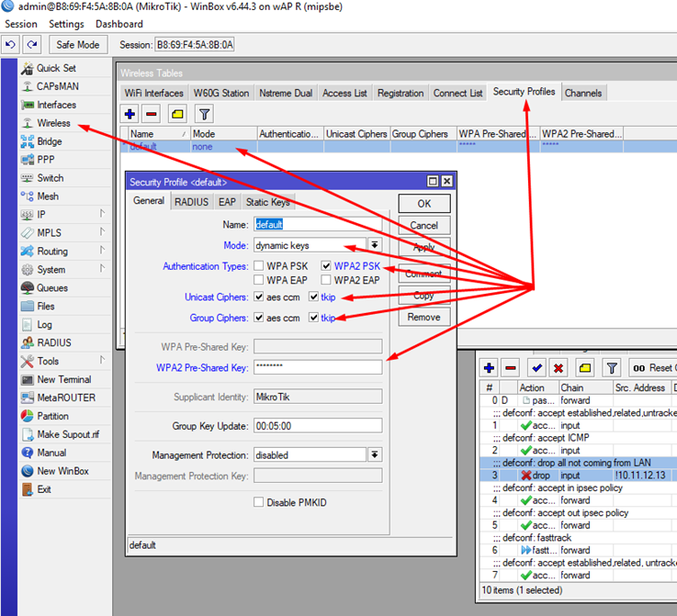Open the Wireless sidebar item
This screenshot has width=677, height=616.
coord(53,123)
